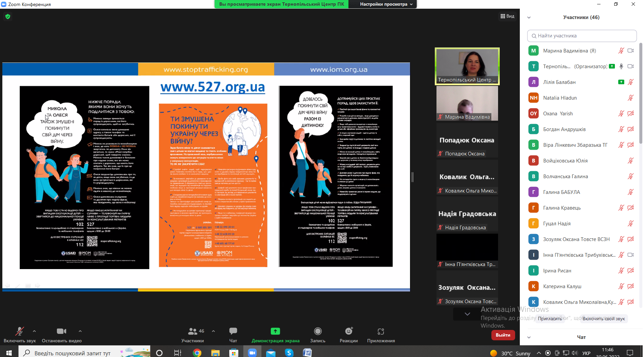Click video-off icon for Галина Кравець
Screen dimensions: 644x357
pyautogui.click(x=631, y=208)
